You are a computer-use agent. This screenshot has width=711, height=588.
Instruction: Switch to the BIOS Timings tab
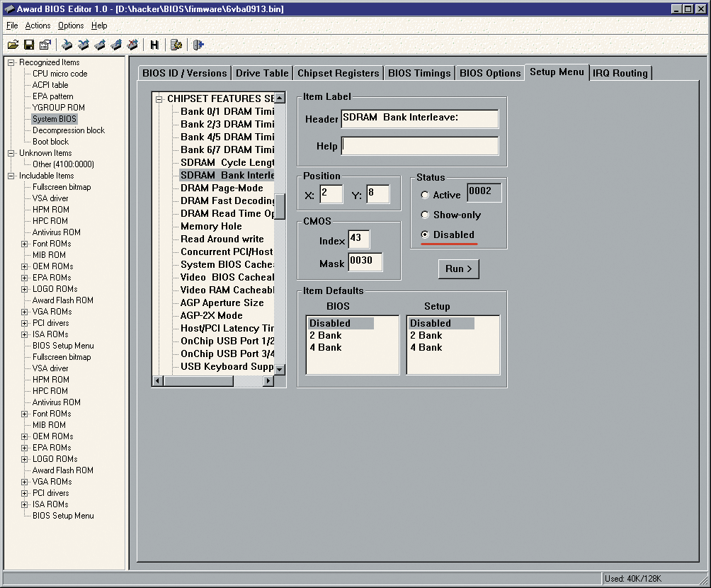click(419, 73)
